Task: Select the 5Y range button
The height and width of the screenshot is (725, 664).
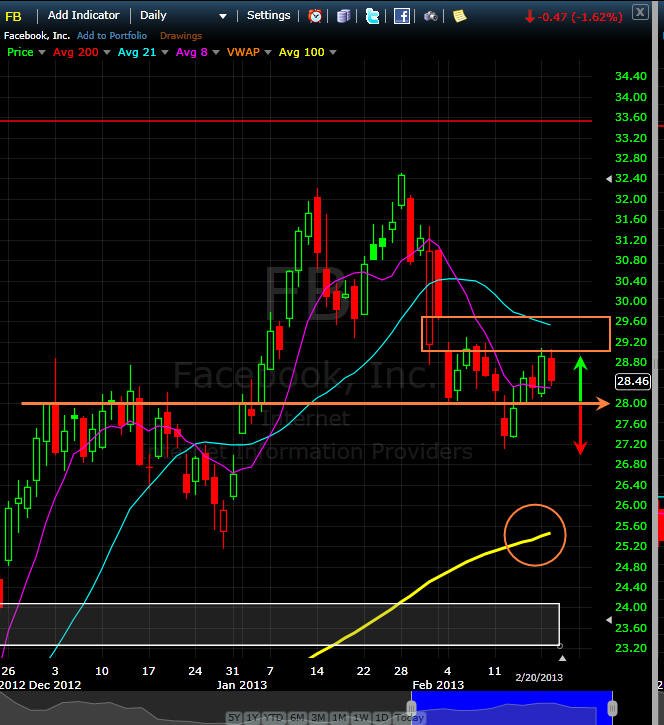Action: click(x=234, y=718)
